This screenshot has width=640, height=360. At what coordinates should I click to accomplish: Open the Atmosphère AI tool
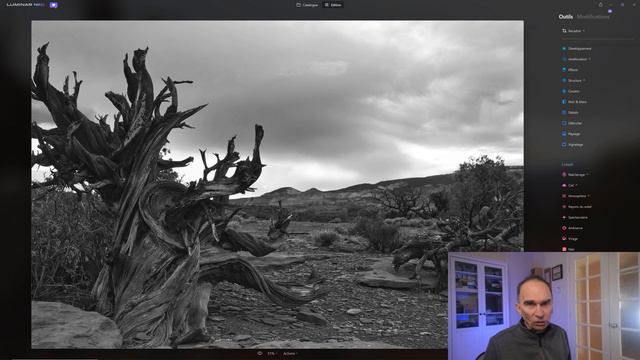point(576,196)
